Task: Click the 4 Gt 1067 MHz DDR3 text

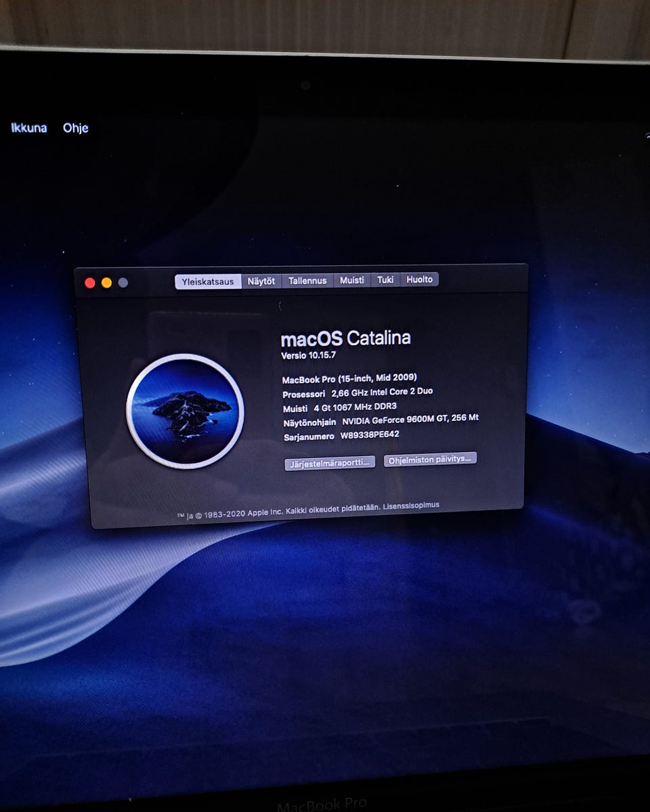Action: pyautogui.click(x=355, y=407)
